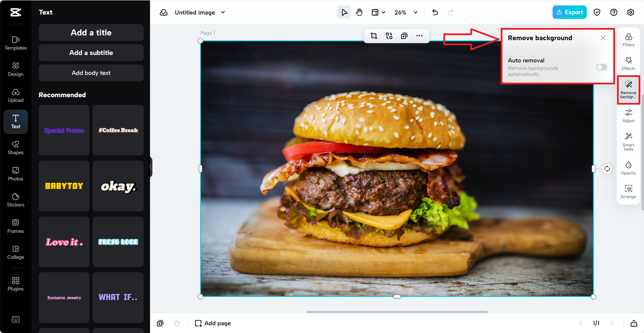Open the 26% zoom level dropdown
The width and height of the screenshot is (644, 333).
coord(406,13)
